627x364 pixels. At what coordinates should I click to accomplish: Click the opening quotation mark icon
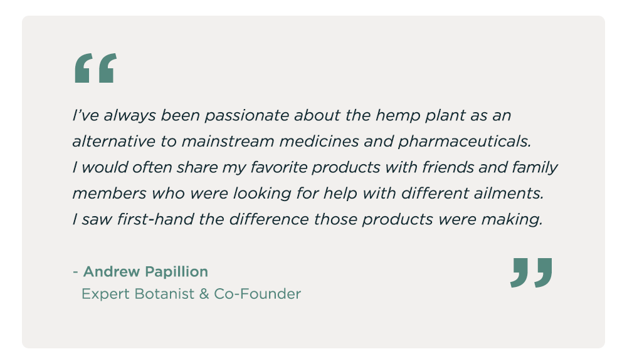point(95,68)
